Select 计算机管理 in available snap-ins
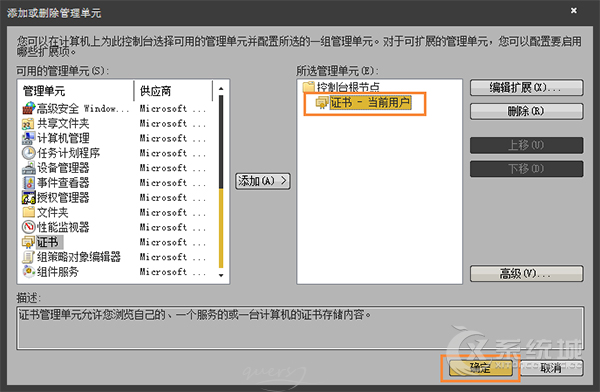Screen dimensions: 600x392 click(63, 138)
